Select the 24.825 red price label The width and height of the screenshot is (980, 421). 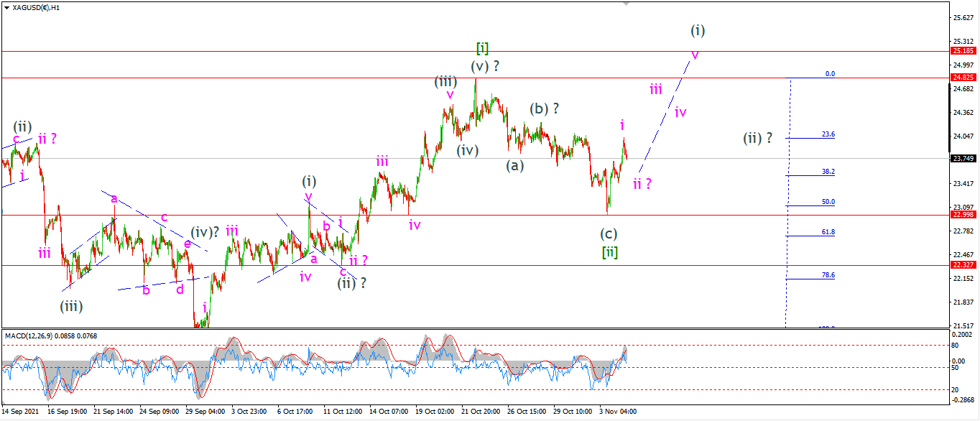(963, 77)
